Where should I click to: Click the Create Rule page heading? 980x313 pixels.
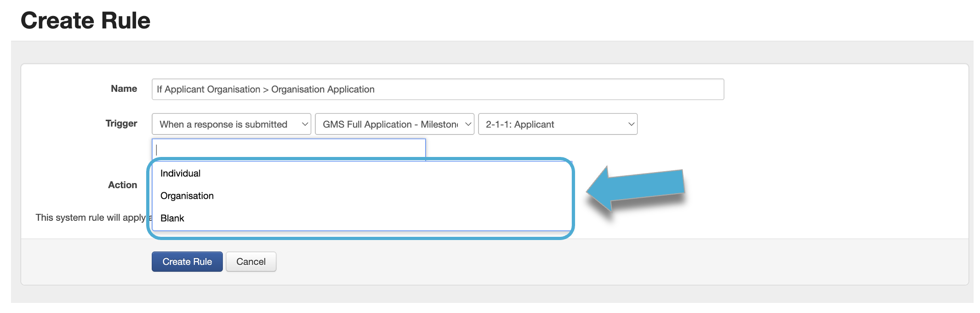pos(85,21)
